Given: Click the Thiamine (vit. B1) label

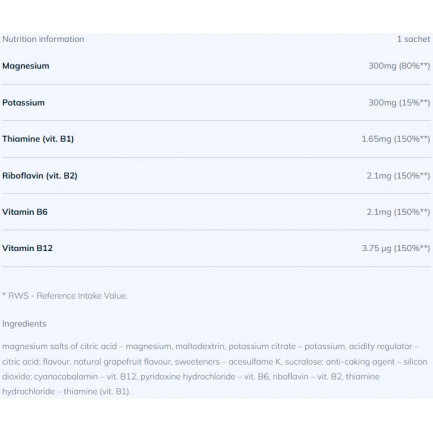Looking at the screenshot, I should 38,139.
